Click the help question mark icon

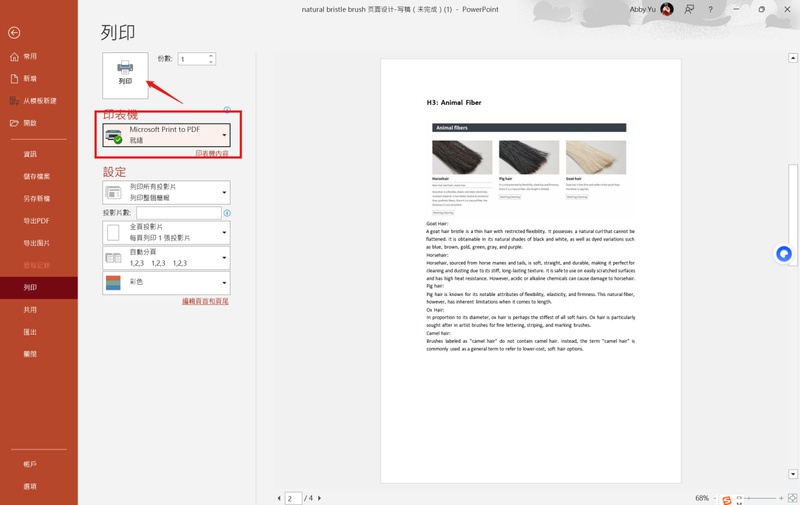pos(710,9)
